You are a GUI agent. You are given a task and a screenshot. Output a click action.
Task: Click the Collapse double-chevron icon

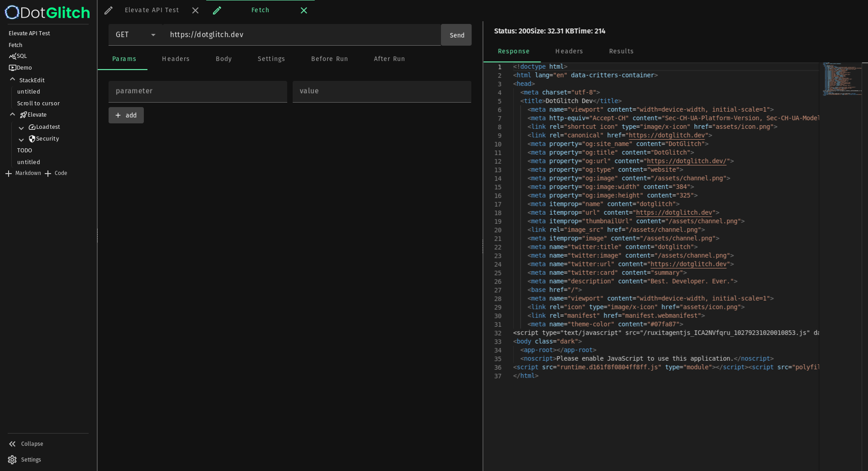click(12, 444)
